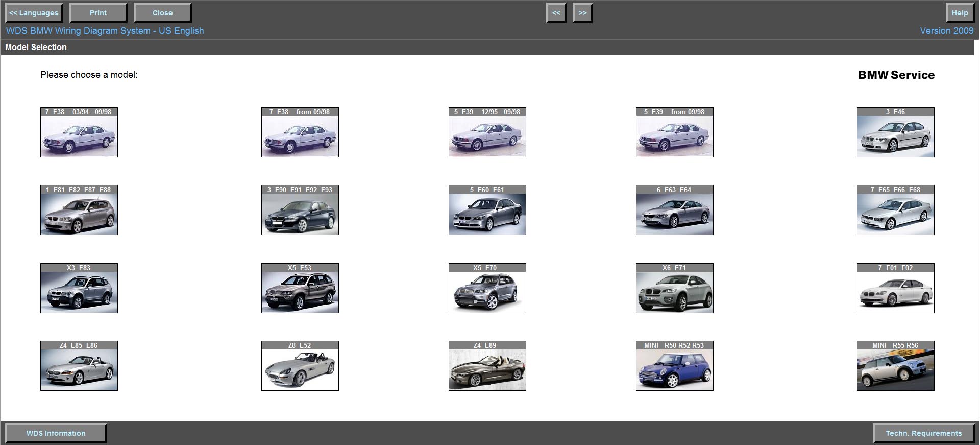
Task: Click the Print button
Action: click(99, 13)
